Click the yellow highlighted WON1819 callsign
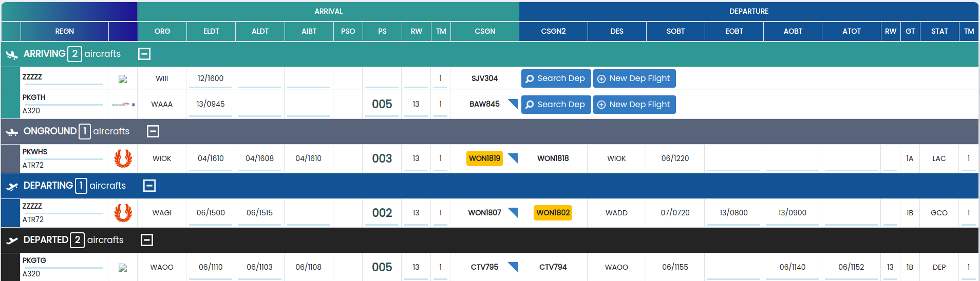The height and width of the screenshot is (281, 980). pyautogui.click(x=484, y=158)
